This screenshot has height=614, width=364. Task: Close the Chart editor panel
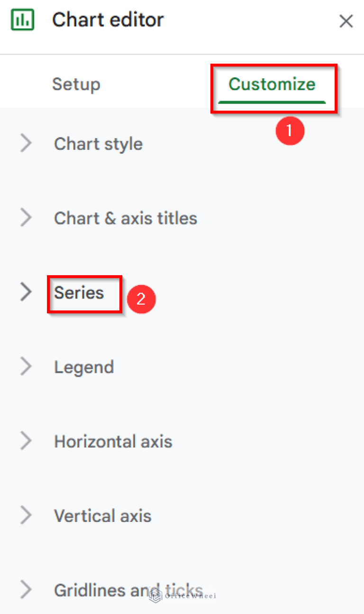pyautogui.click(x=346, y=21)
